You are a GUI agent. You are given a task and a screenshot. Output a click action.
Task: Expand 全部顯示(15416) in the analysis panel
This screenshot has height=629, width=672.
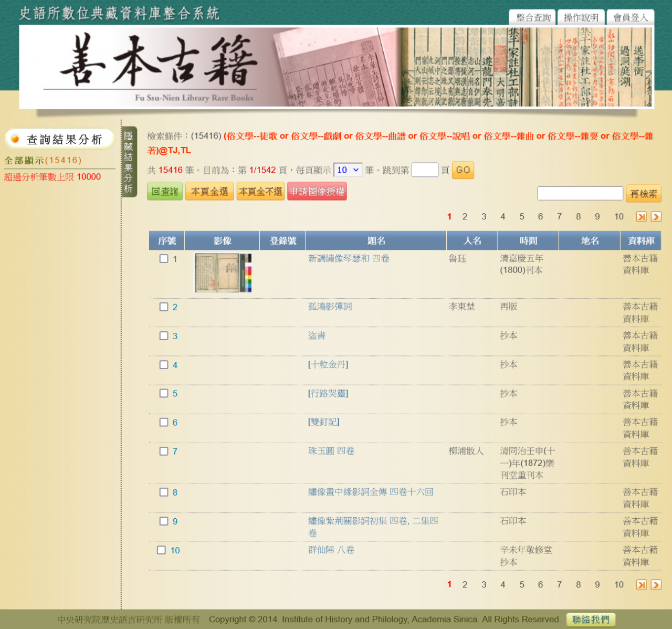43,161
